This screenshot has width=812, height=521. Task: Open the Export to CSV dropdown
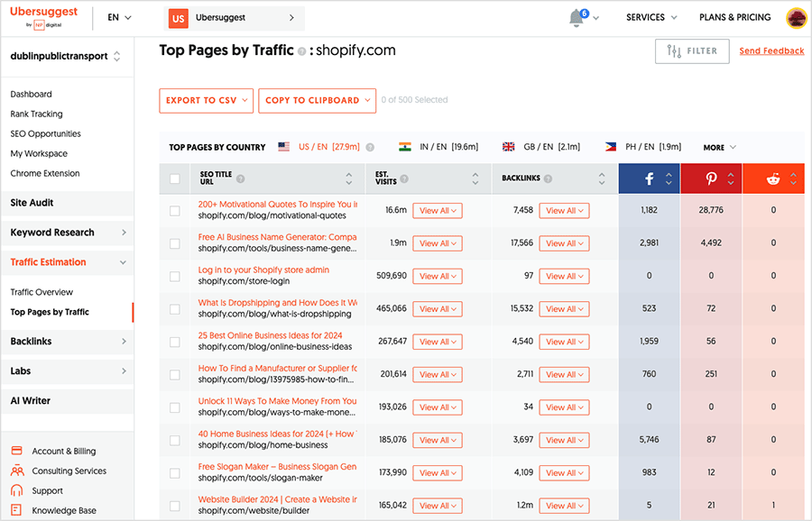click(x=206, y=100)
